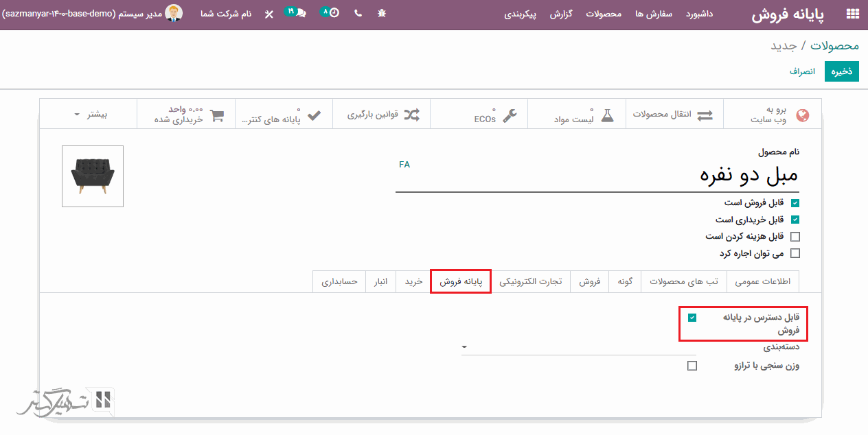
Task: Open the apps grid menu icon
Action: point(852,13)
